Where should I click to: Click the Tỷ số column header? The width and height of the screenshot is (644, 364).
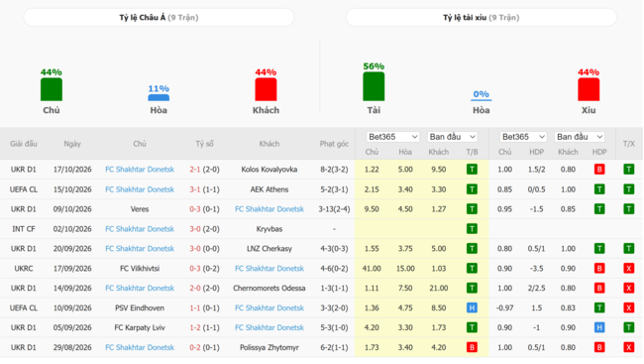[204, 144]
